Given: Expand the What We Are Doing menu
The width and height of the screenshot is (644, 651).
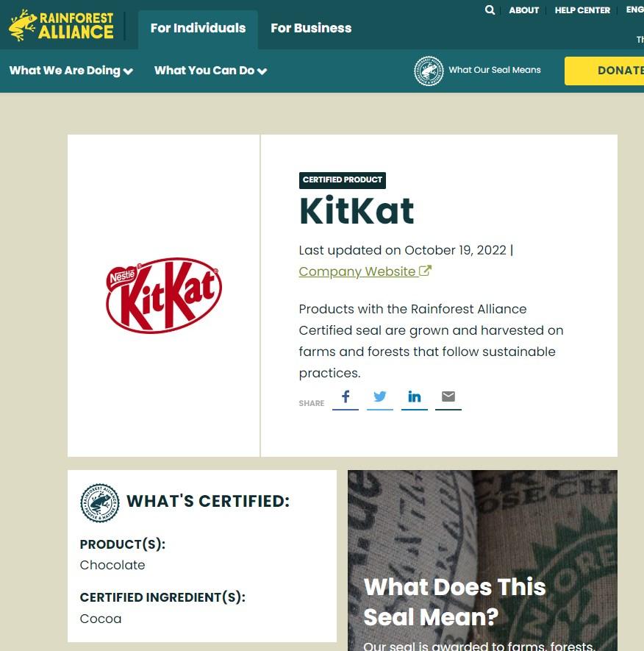Looking at the screenshot, I should point(71,71).
